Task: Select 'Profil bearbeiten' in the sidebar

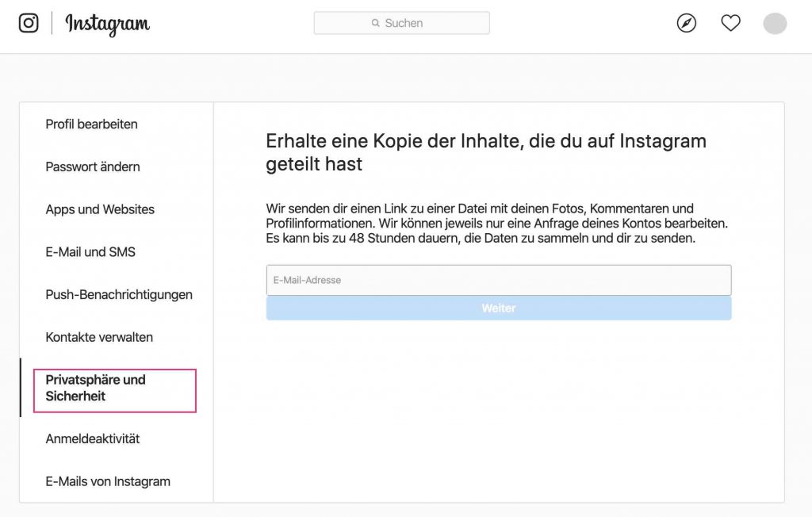Action: tap(92, 124)
